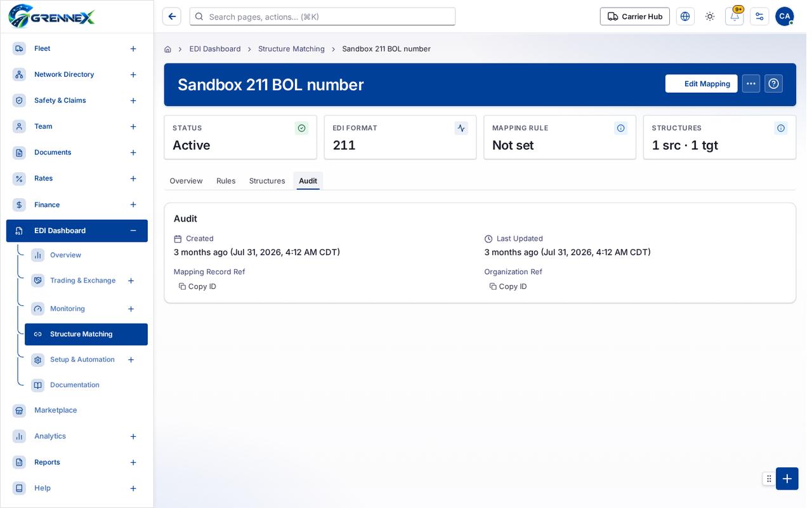Screen dimensions: 812x508
Task: Click the Status check circle icon
Action: [301, 128]
